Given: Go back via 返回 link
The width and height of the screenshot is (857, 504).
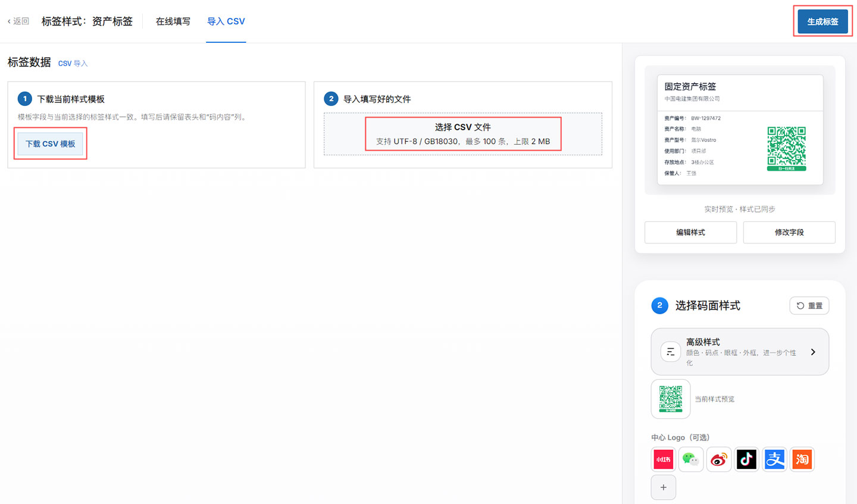Looking at the screenshot, I should (x=18, y=21).
